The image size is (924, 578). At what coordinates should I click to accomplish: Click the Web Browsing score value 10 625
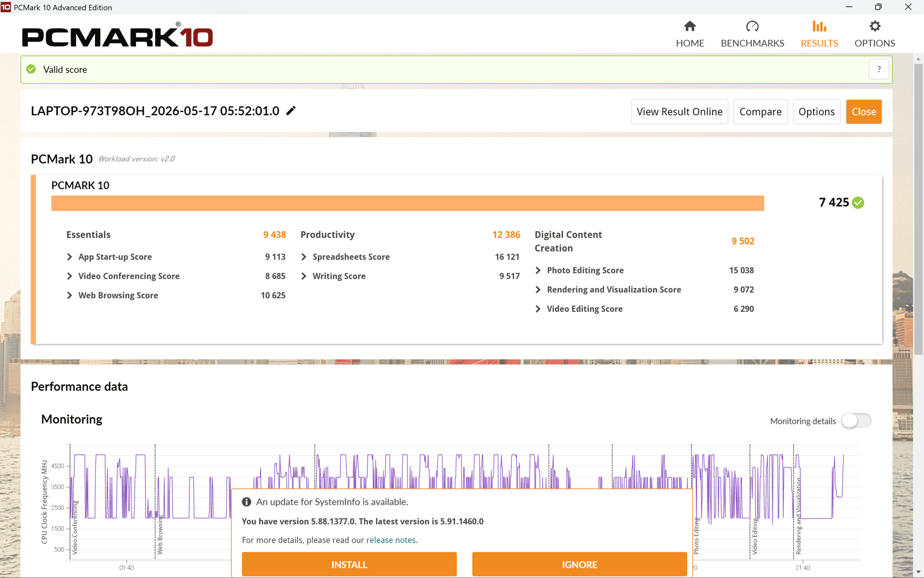pyautogui.click(x=273, y=295)
